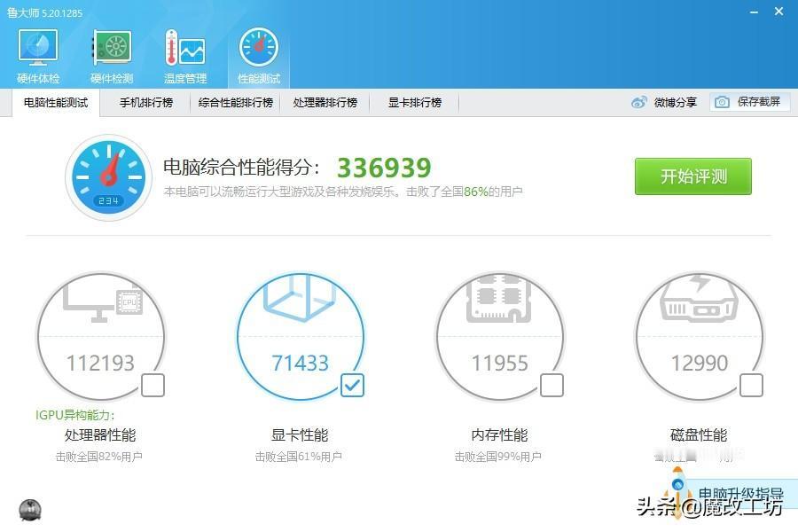Click the Weibo logo icon

coord(638,102)
